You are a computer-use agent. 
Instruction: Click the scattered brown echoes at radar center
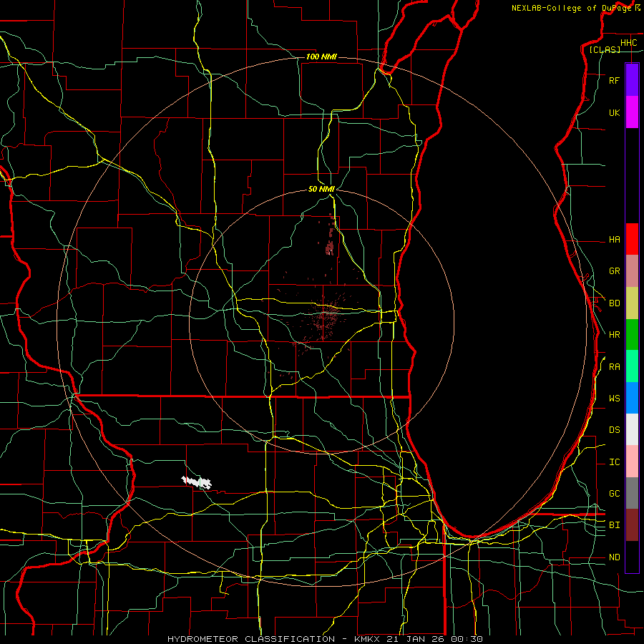coord(324,316)
